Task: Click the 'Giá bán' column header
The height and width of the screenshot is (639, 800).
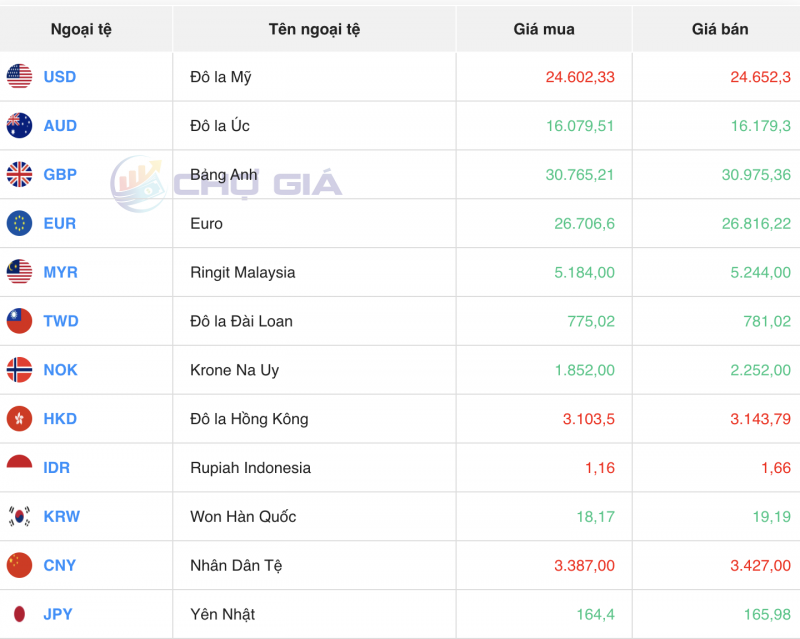Action: pyautogui.click(x=720, y=29)
